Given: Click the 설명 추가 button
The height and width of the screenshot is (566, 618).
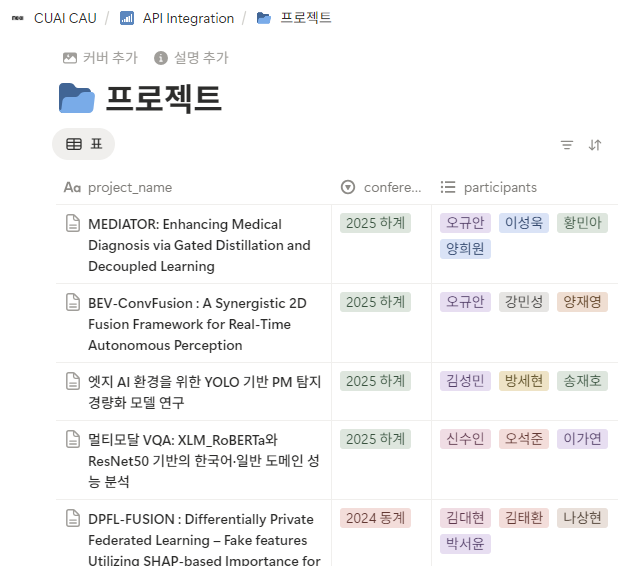Looking at the screenshot, I should (x=192, y=58).
